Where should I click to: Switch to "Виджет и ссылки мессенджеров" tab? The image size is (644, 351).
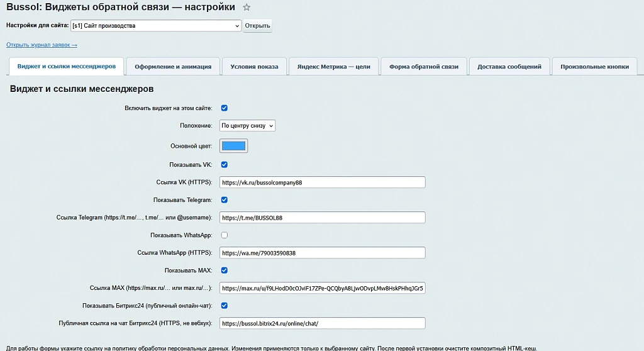pyautogui.click(x=67, y=66)
